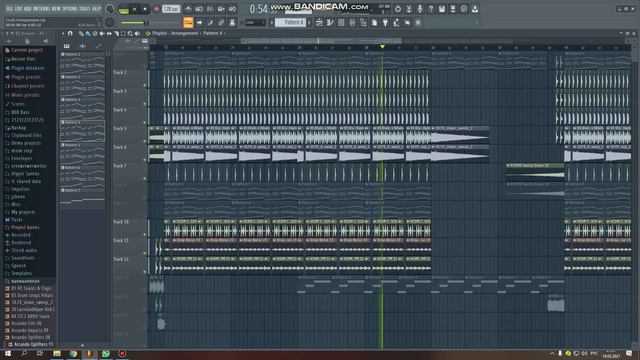Viewport: 640px width, 360px height.
Task: Toggle the orange typing keyboard to piano icon
Action: [x=188, y=22]
